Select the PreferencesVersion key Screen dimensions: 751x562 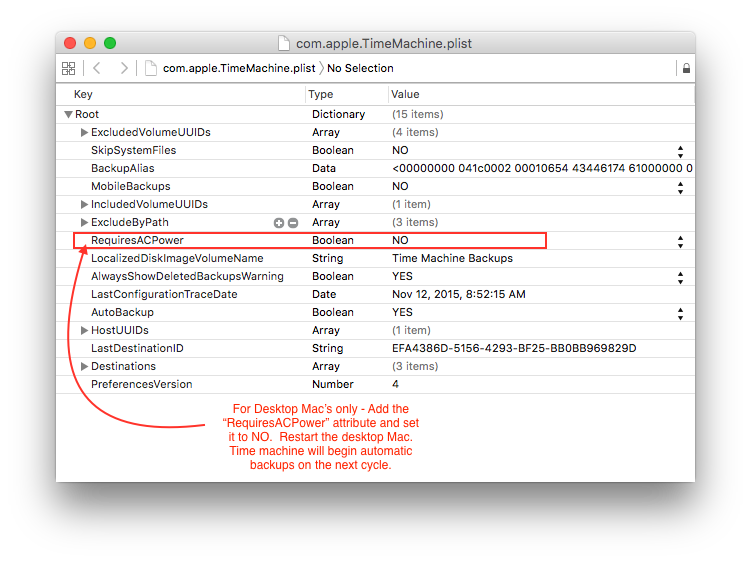pos(142,384)
